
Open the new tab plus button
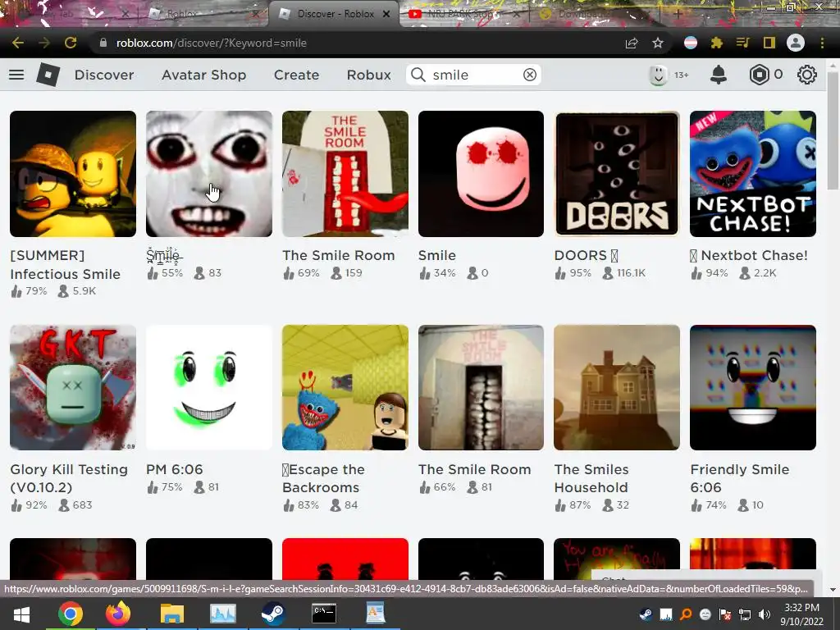[678, 14]
